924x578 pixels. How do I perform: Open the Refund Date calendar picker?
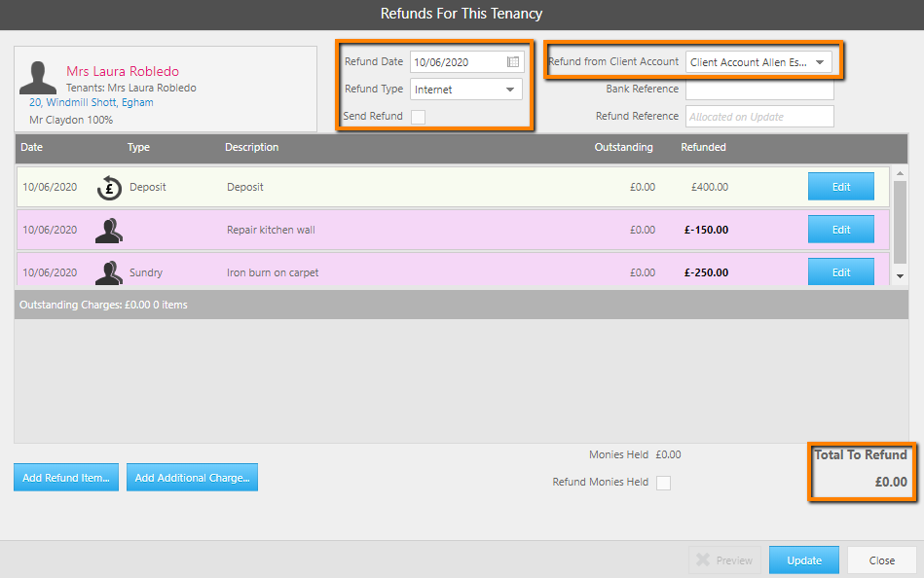[x=513, y=62]
